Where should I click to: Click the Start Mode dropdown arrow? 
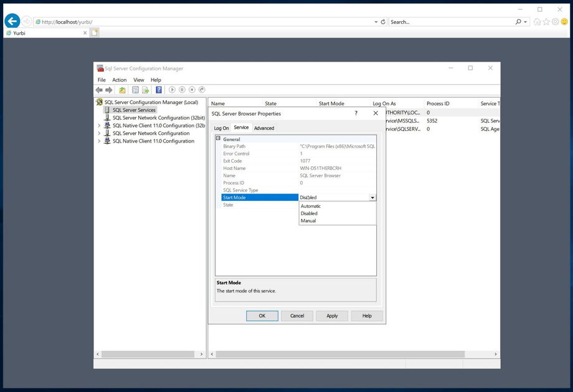coord(372,198)
